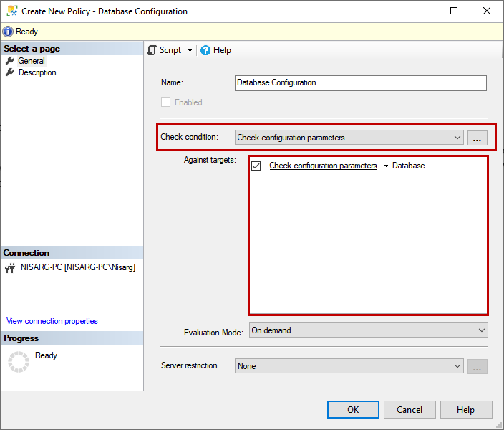Click the bottom Help button
Screen dimensions: 504x430
tap(466, 409)
